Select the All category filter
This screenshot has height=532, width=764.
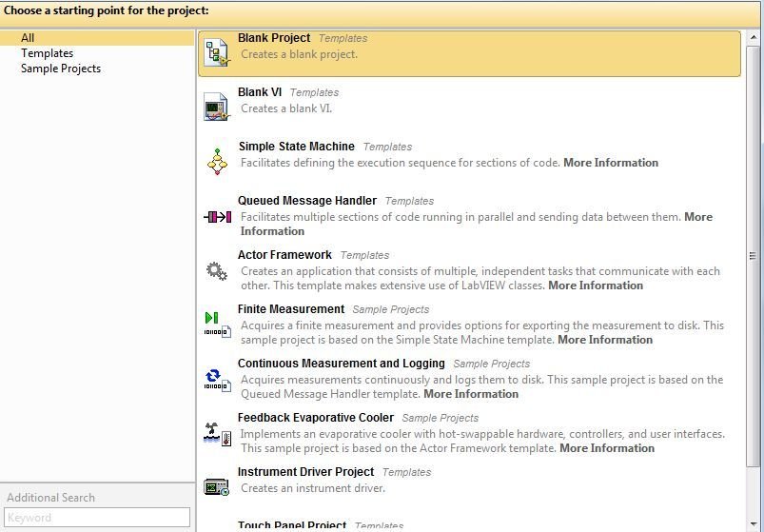click(x=97, y=38)
